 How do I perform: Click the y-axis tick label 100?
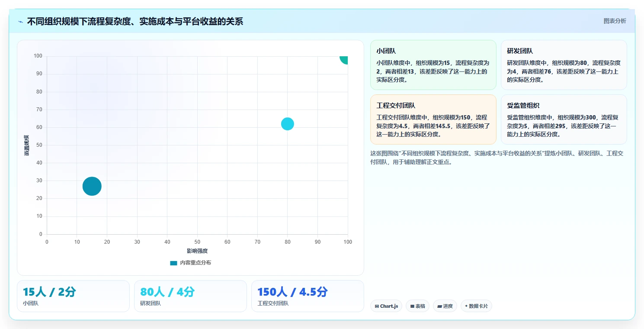coord(38,56)
